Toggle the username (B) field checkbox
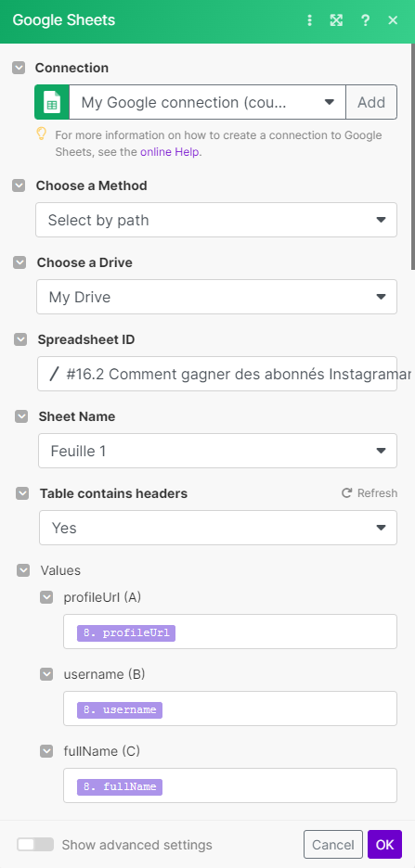This screenshot has height=868, width=415. [x=46, y=673]
